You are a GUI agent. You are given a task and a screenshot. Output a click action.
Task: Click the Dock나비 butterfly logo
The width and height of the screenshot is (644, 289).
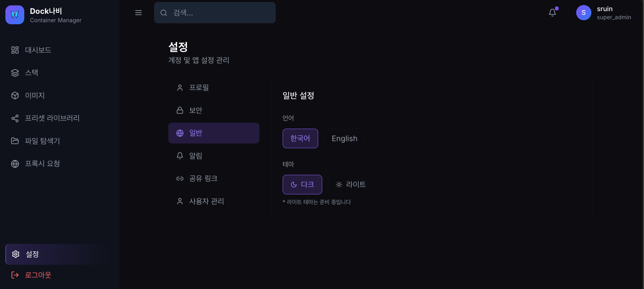click(x=15, y=14)
